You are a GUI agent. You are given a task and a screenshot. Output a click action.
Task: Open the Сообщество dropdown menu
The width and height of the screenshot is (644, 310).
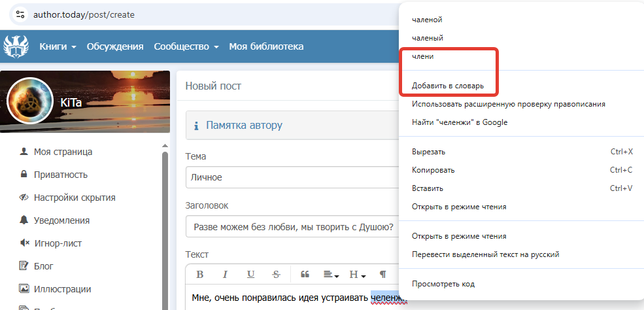tap(186, 46)
